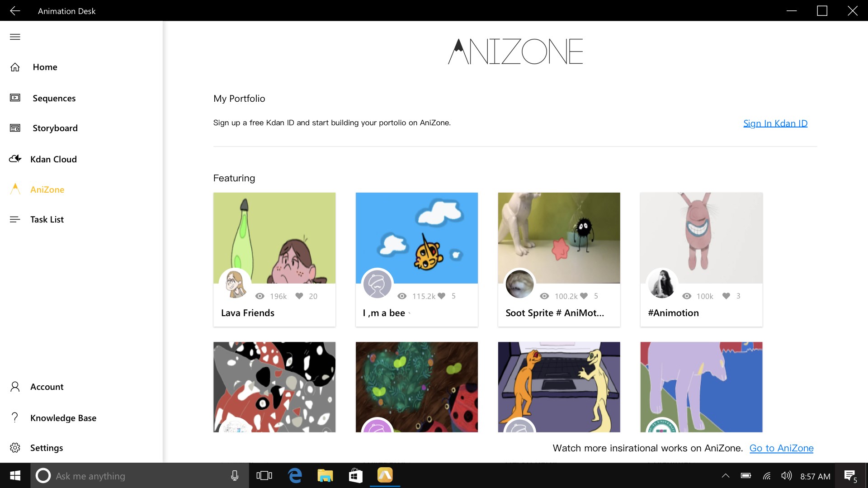868x488 pixels.
Task: Select the AniZone sidebar item
Action: (x=47, y=190)
